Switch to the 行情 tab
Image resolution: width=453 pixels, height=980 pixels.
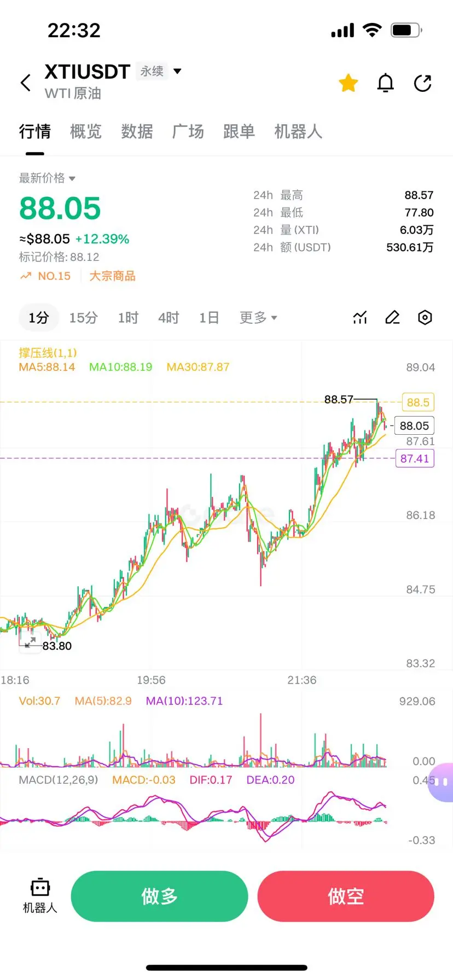35,131
